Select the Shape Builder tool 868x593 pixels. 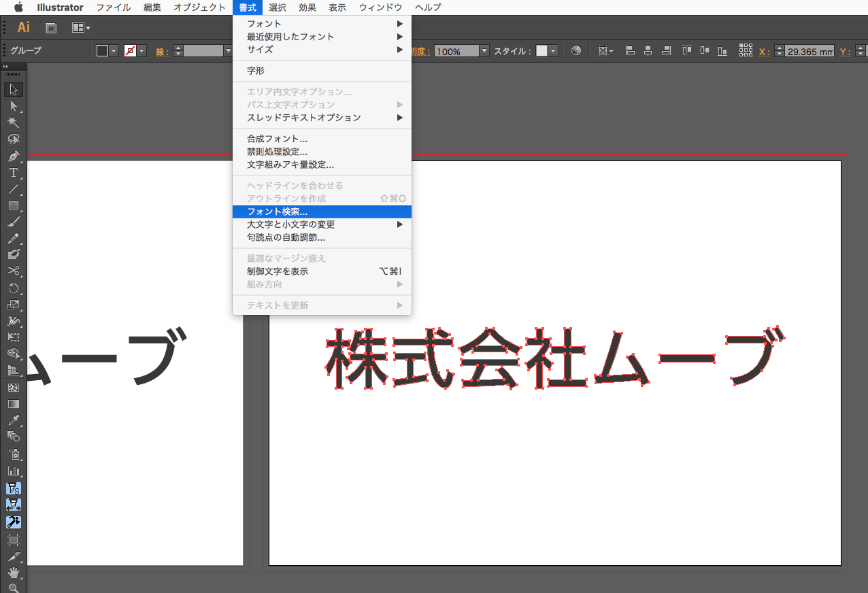(14, 354)
